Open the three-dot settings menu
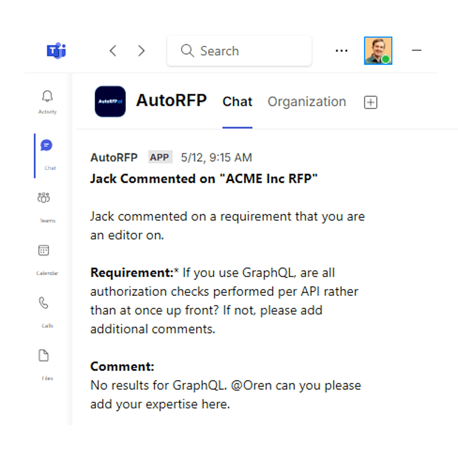458x476 pixels. pyautogui.click(x=342, y=51)
